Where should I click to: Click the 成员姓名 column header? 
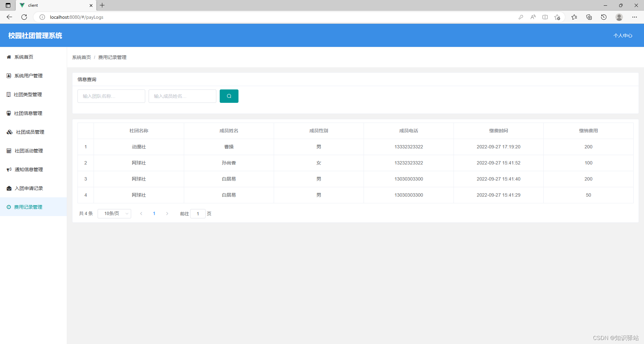[x=229, y=131]
